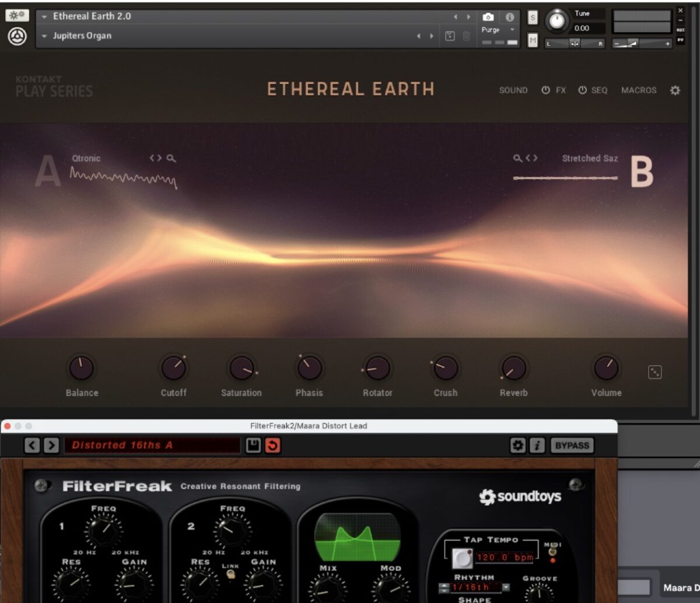Click the Soundtoys logo
This screenshot has height=603, width=700.
(520, 497)
